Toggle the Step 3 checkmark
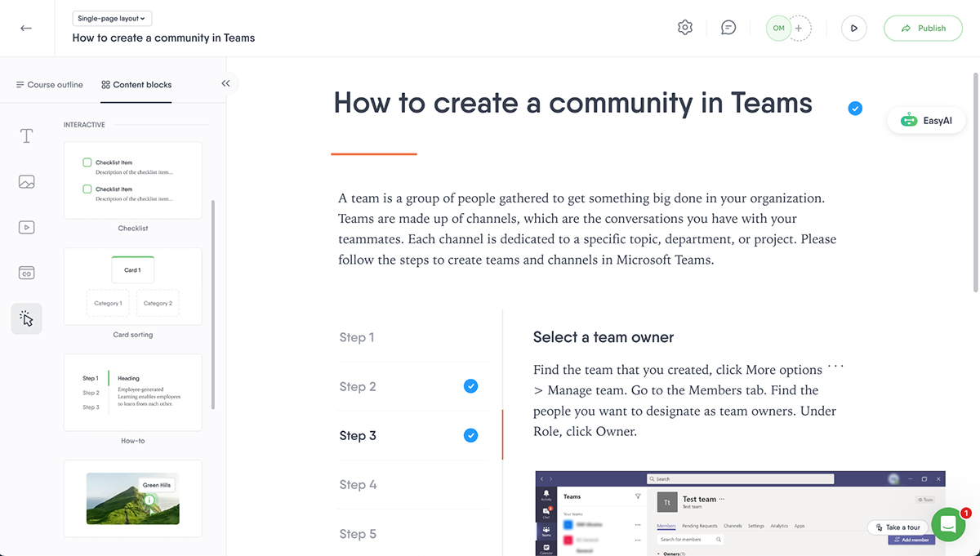Viewport: 980px width, 556px height. tap(470, 435)
